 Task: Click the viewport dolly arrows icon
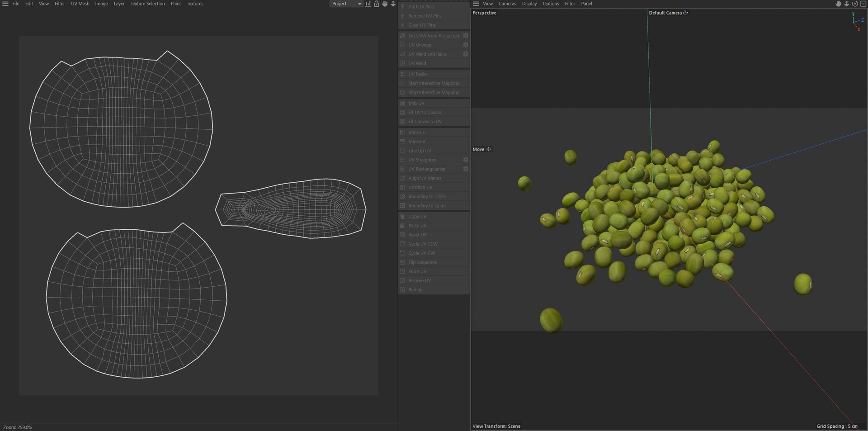tap(847, 4)
